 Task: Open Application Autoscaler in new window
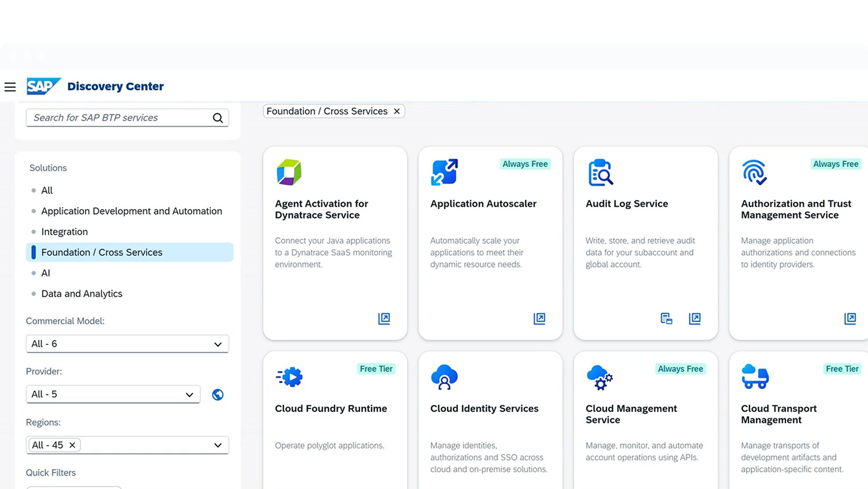[539, 318]
